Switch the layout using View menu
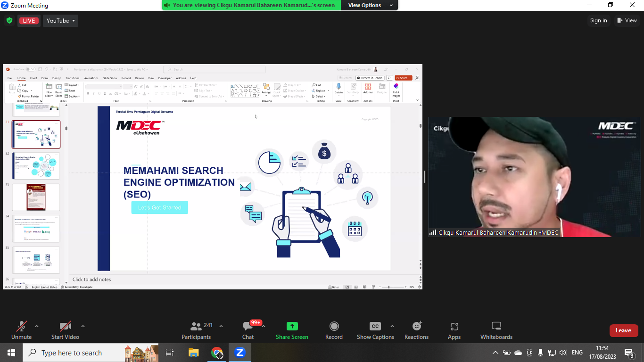The image size is (644, 362). coord(627,20)
